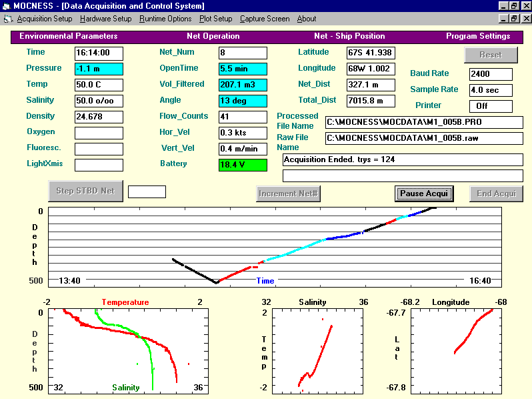Click the Printer field showing Off
The image size is (532, 399).
click(491, 106)
